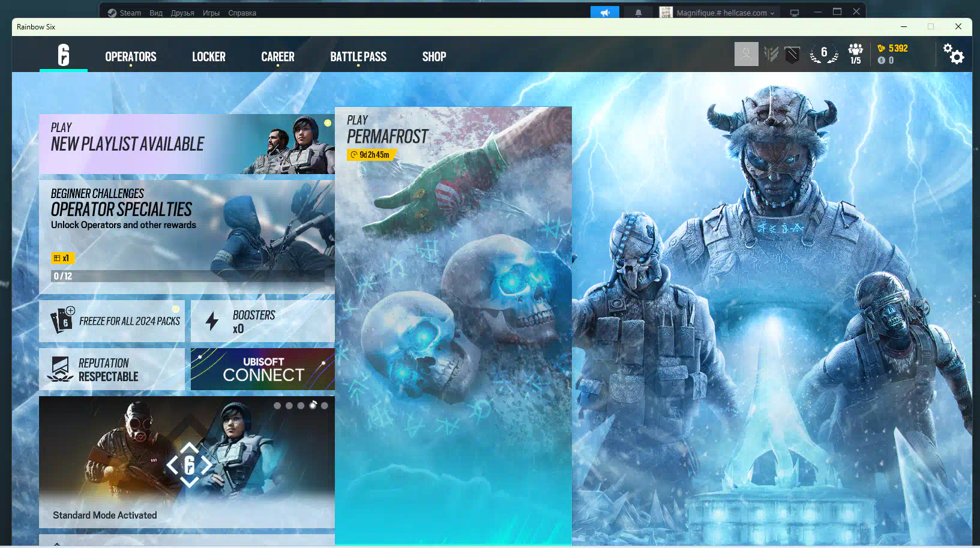Open Beginner Challenges Operator Specialties card

coord(187,237)
